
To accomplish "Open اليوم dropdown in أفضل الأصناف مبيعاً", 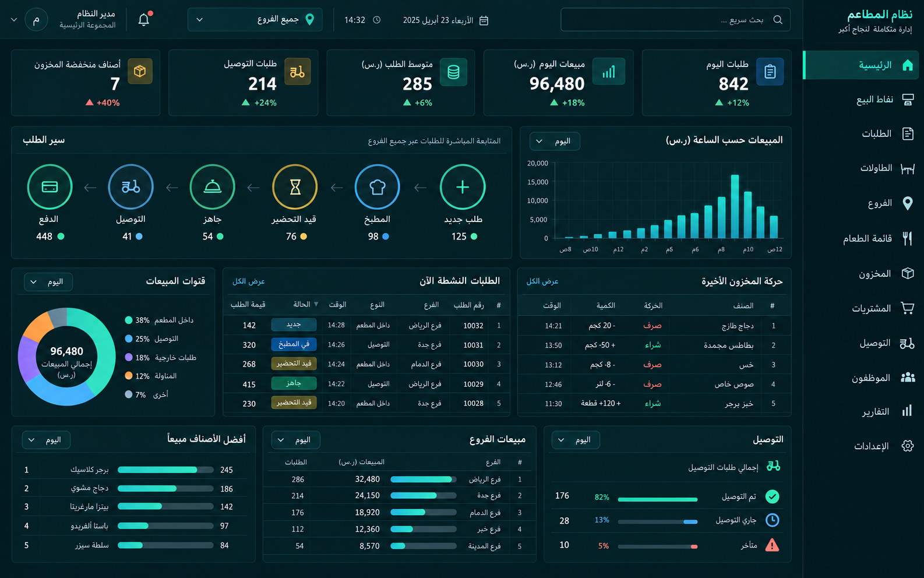I will [x=46, y=440].
